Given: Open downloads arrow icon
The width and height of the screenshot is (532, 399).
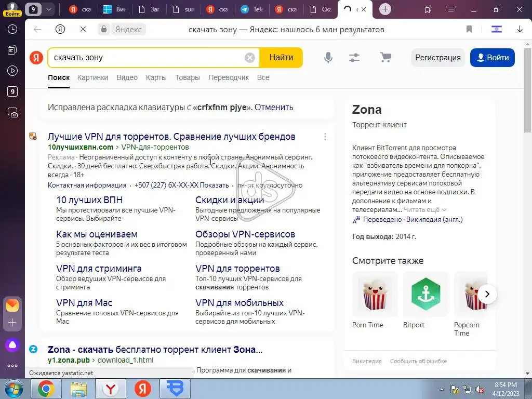Looking at the screenshot, I should pos(520,30).
